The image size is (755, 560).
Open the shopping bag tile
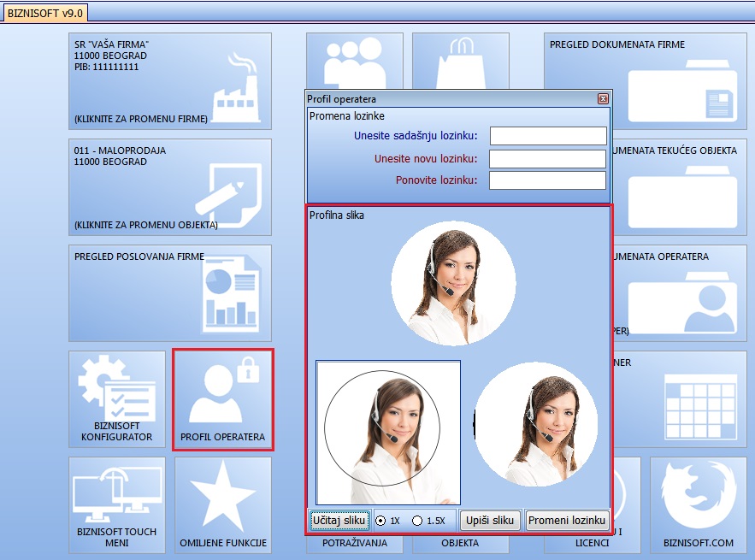coord(461,61)
